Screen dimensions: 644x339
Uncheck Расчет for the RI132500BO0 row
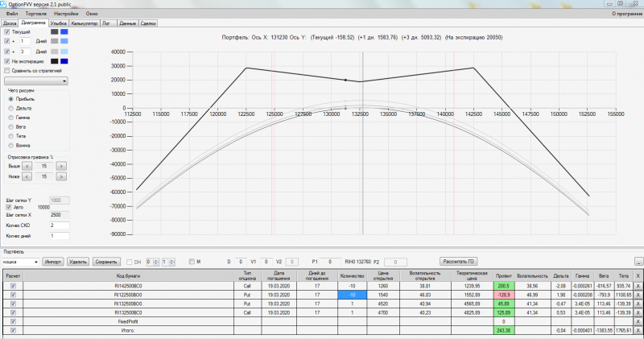tap(13, 304)
